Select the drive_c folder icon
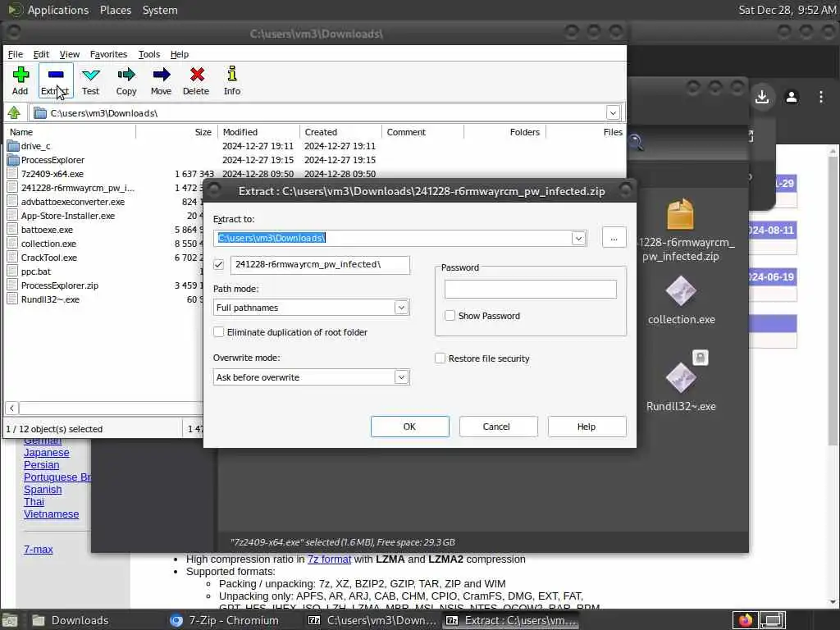Image resolution: width=840 pixels, height=630 pixels. (x=13, y=146)
